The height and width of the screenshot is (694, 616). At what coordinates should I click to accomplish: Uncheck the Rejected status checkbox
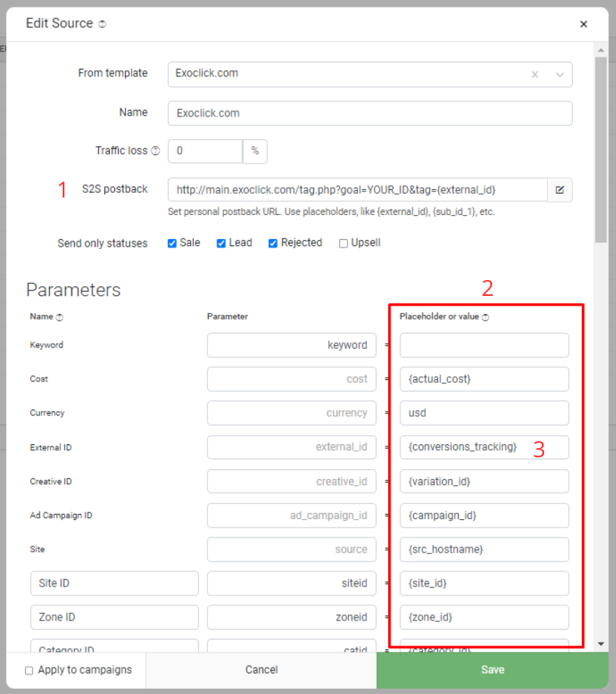[x=273, y=244]
